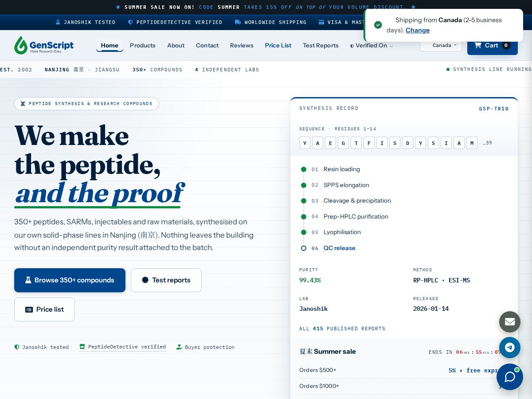Click Browse 350+ compounds button
This screenshot has height=399, width=532.
tap(70, 280)
